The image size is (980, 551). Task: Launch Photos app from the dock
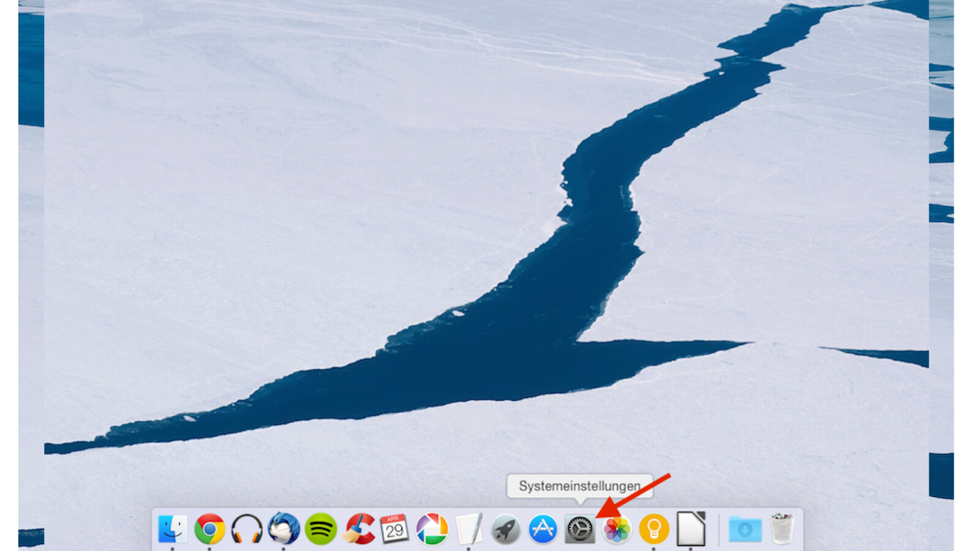point(617,528)
